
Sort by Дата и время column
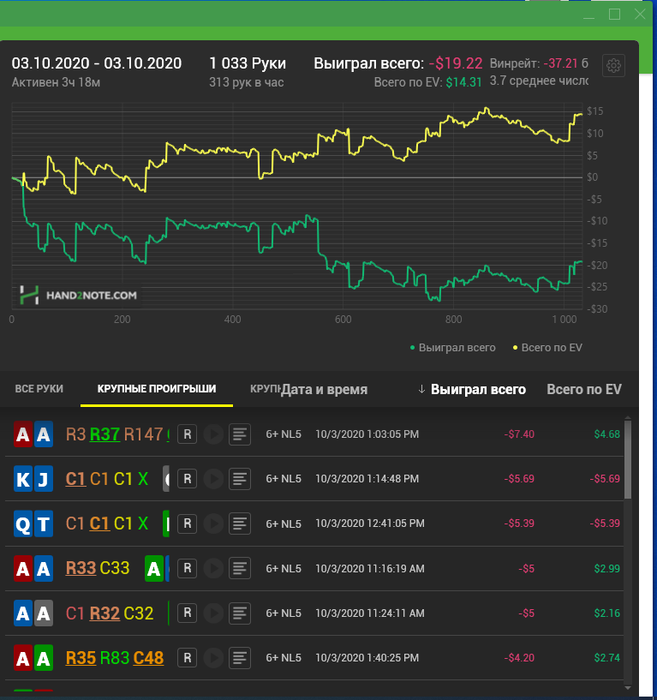[324, 390]
